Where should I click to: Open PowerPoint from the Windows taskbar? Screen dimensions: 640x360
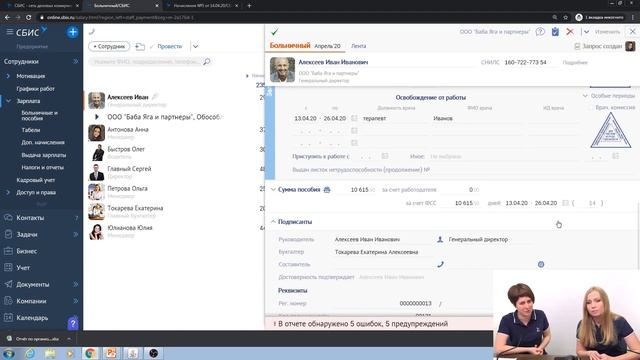coord(111,353)
